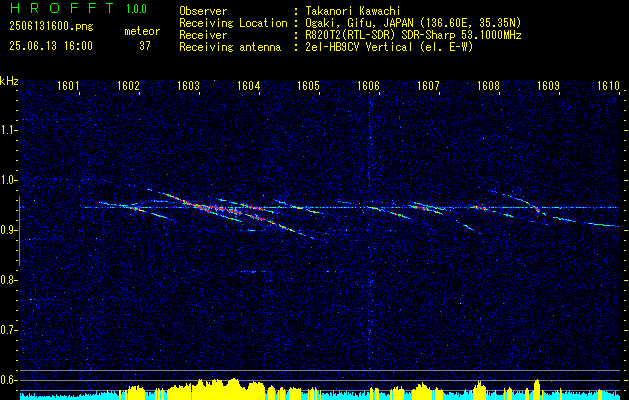Click the 1605 time marker
629x400 pixels.
point(308,85)
